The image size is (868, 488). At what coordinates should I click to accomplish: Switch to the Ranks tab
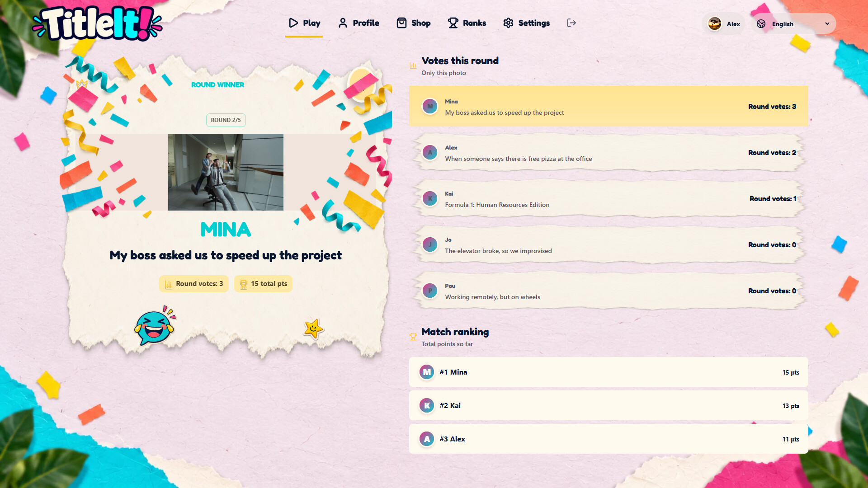pos(467,23)
